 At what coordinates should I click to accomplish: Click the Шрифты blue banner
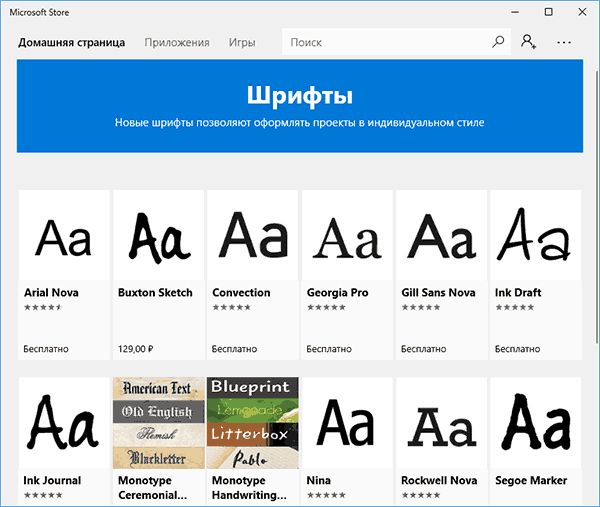300,106
